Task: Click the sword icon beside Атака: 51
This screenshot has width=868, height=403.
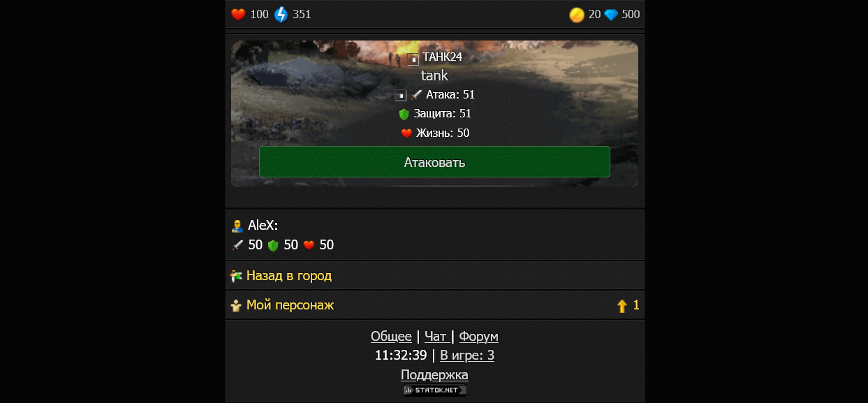Action: coord(416,95)
